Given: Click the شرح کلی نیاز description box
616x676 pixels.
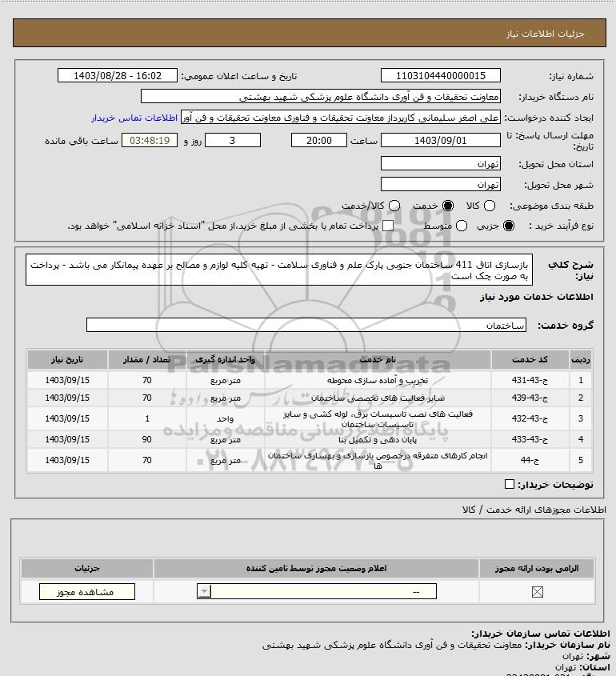Looking at the screenshot, I should click(279, 270).
